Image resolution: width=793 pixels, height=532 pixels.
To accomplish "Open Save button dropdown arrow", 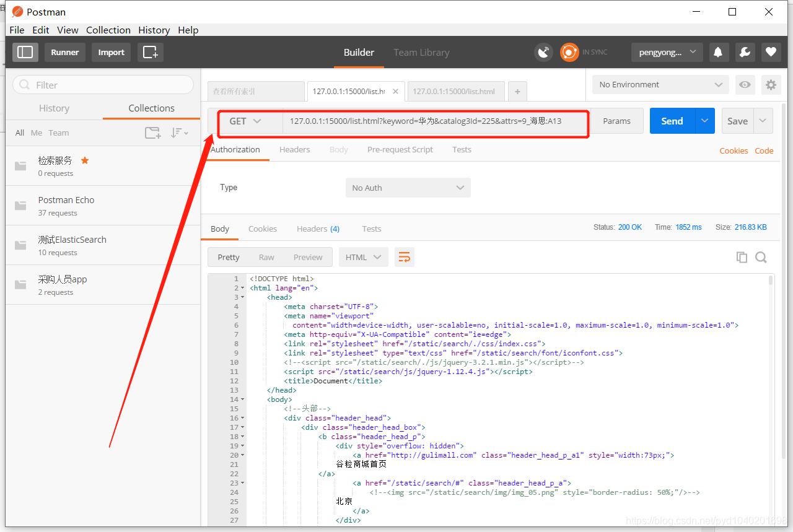I will click(763, 121).
